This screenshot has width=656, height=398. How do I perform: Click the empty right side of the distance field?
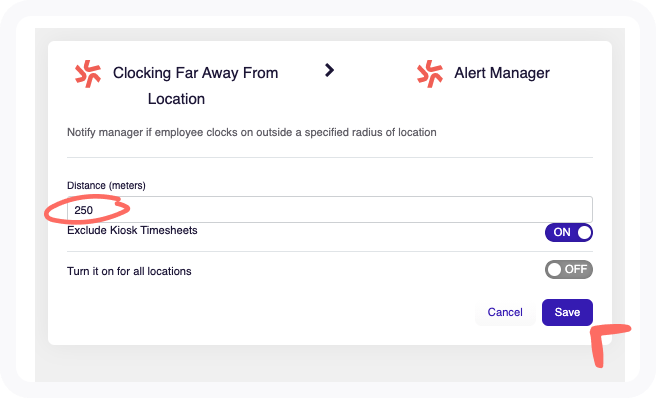[x=460, y=209]
